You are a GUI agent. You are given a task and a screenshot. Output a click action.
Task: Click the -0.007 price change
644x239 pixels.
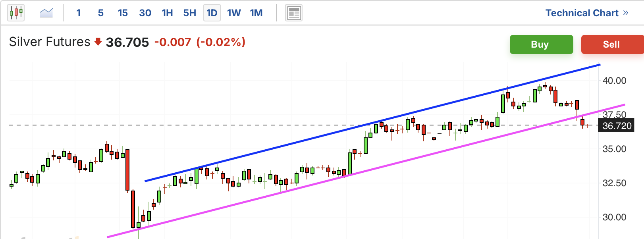coord(172,42)
